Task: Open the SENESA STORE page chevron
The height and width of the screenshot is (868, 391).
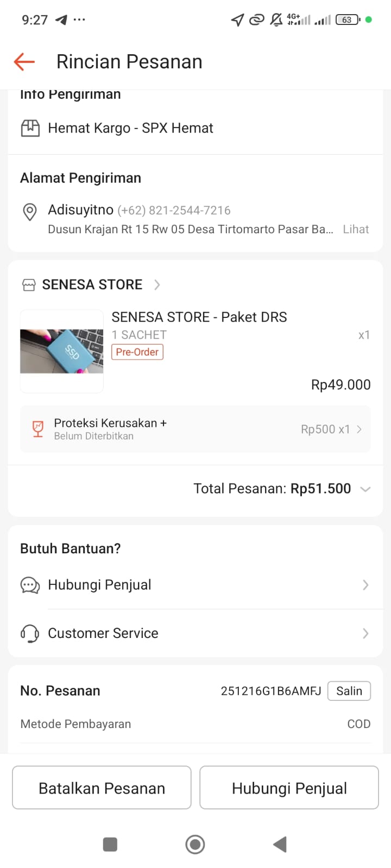Action: 157,285
